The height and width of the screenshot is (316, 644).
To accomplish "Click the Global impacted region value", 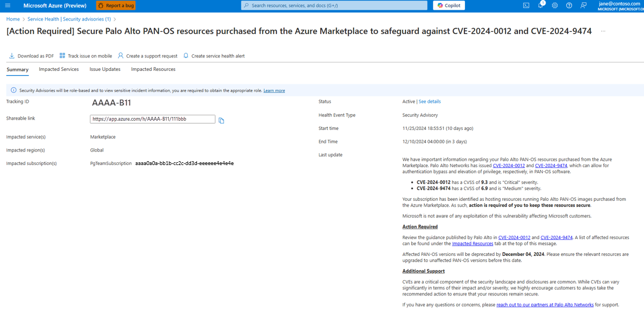I will [x=97, y=150].
